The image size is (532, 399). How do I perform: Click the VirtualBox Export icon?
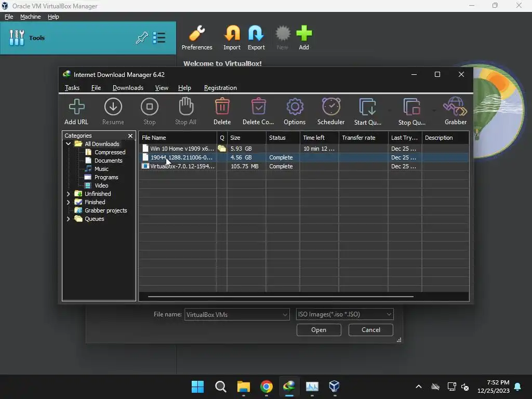click(x=256, y=34)
